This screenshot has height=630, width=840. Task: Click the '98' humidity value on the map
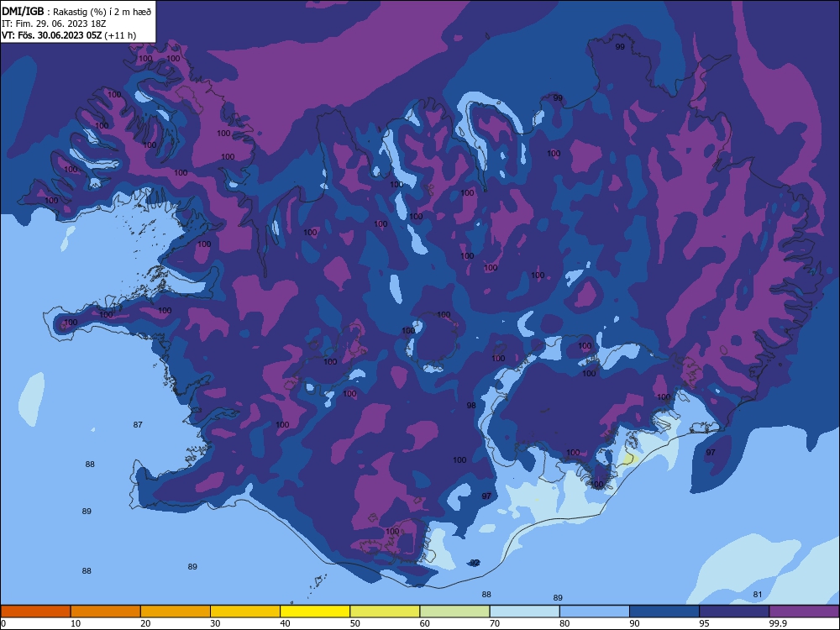tap(471, 406)
